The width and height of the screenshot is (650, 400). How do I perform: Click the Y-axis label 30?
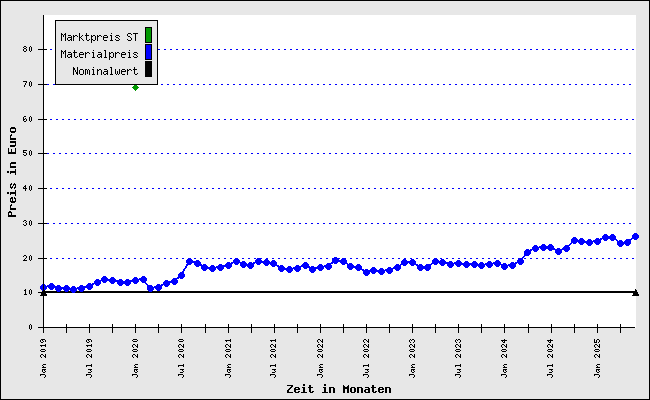(27, 223)
